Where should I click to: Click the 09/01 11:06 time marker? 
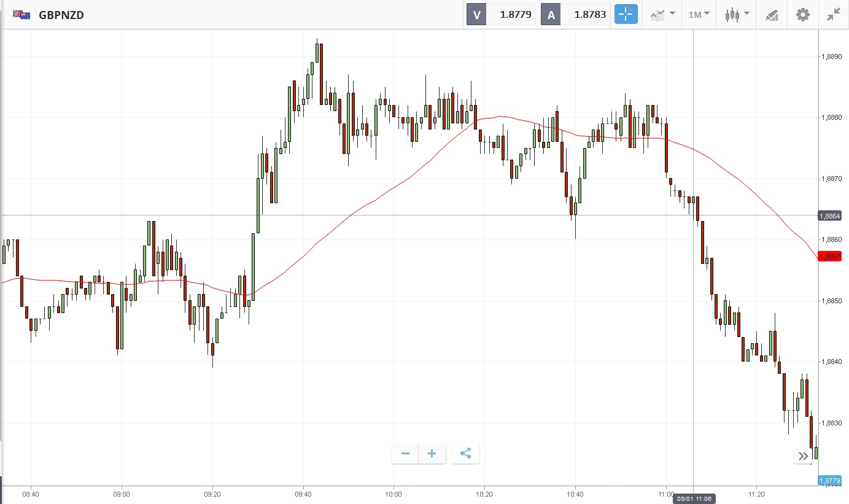tap(693, 499)
